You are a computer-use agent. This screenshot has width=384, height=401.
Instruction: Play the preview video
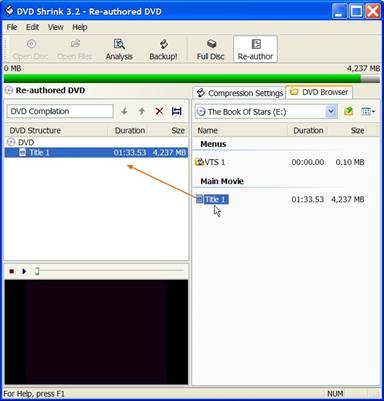[x=24, y=271]
